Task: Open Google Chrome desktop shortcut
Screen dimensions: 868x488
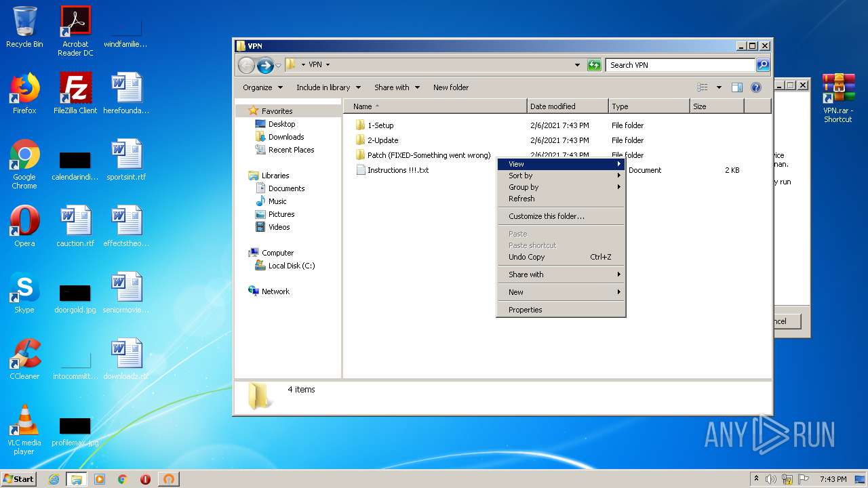Action: [x=24, y=164]
